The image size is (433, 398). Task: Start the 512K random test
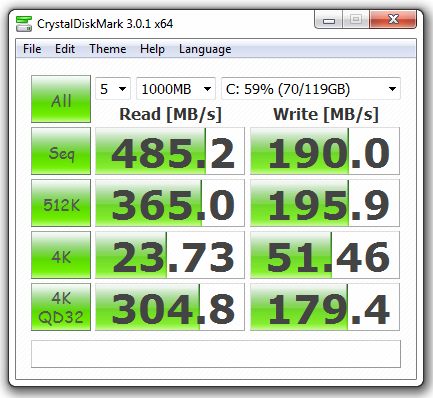61,203
